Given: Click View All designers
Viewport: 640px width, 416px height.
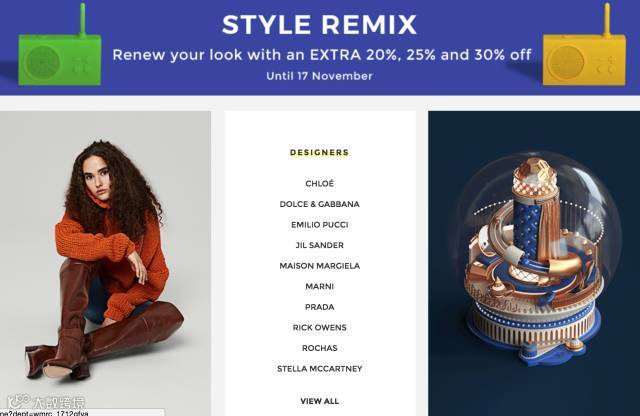Looking at the screenshot, I should 319,401.
